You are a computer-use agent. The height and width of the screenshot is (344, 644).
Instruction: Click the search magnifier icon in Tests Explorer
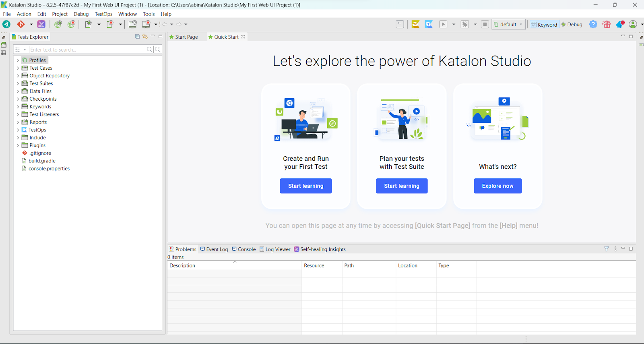(x=150, y=50)
